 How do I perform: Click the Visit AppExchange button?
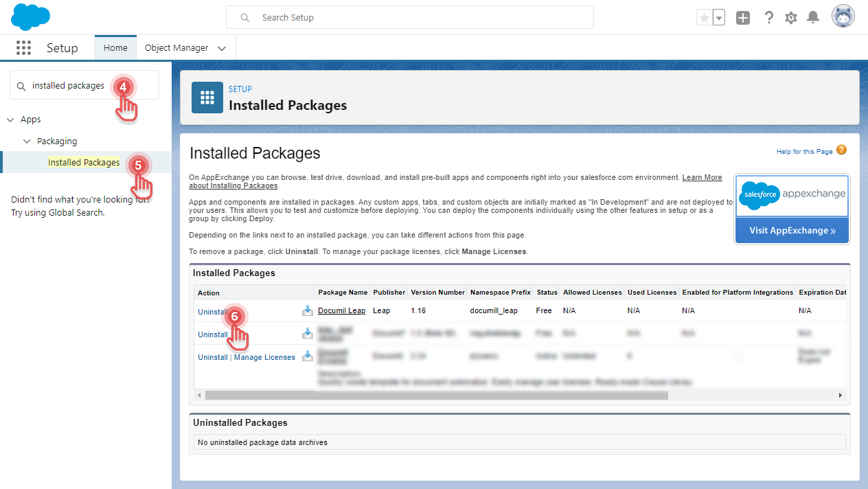(x=792, y=230)
